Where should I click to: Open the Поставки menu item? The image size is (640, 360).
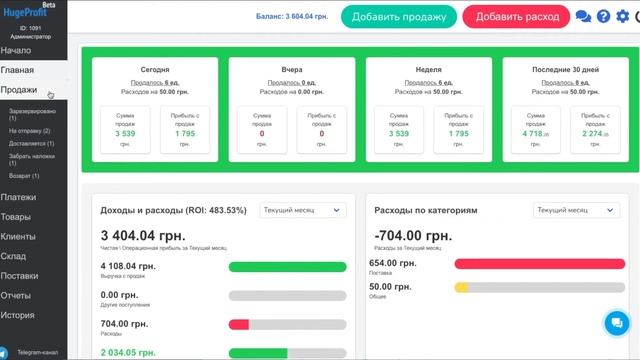(19, 276)
